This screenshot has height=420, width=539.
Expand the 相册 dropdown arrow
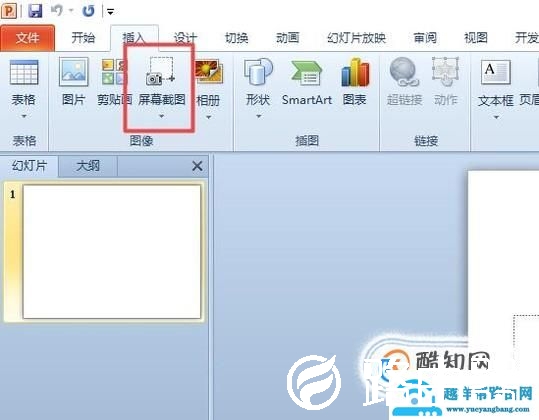click(x=209, y=117)
